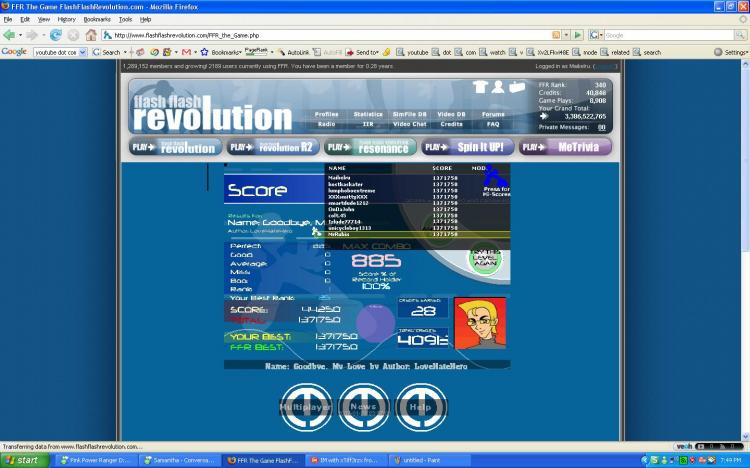Open the Tools menu
Image resolution: width=750 pixels, height=468 pixels.
coord(125,20)
